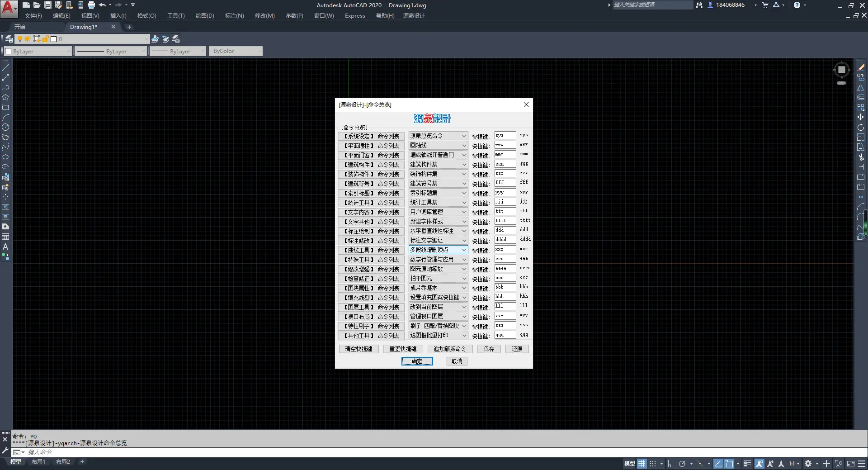Toggle snap mode dots in status bar
The height and width of the screenshot is (470, 868).
click(x=653, y=463)
